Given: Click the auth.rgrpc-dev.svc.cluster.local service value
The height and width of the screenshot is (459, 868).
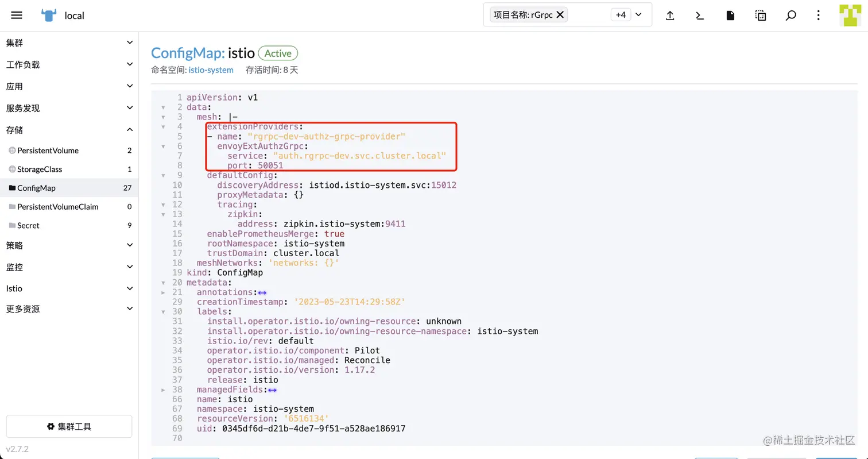Looking at the screenshot, I should (x=359, y=156).
